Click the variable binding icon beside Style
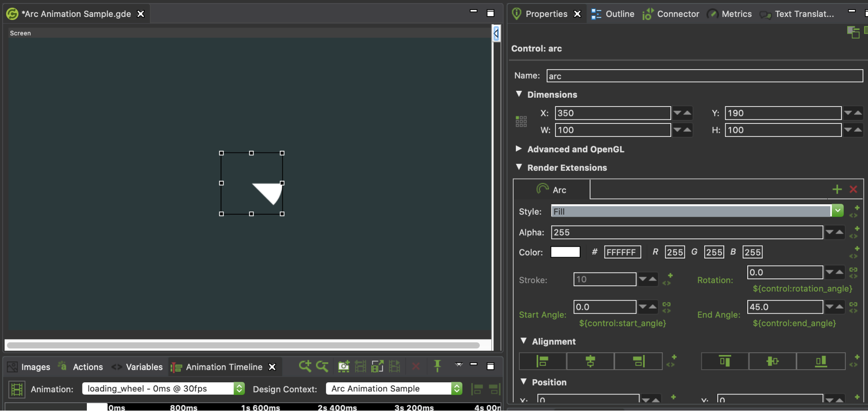Viewport: 868px width, 411px height. point(855,212)
